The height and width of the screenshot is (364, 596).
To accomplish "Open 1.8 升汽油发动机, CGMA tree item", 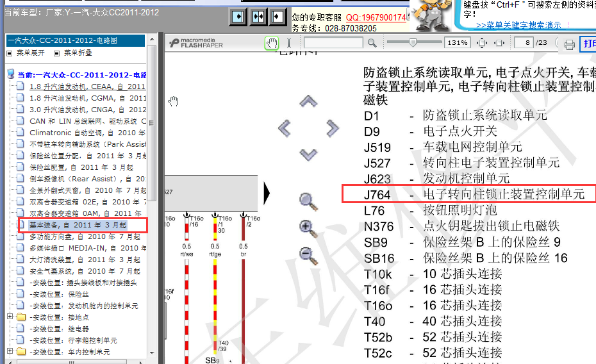I will (x=88, y=98).
